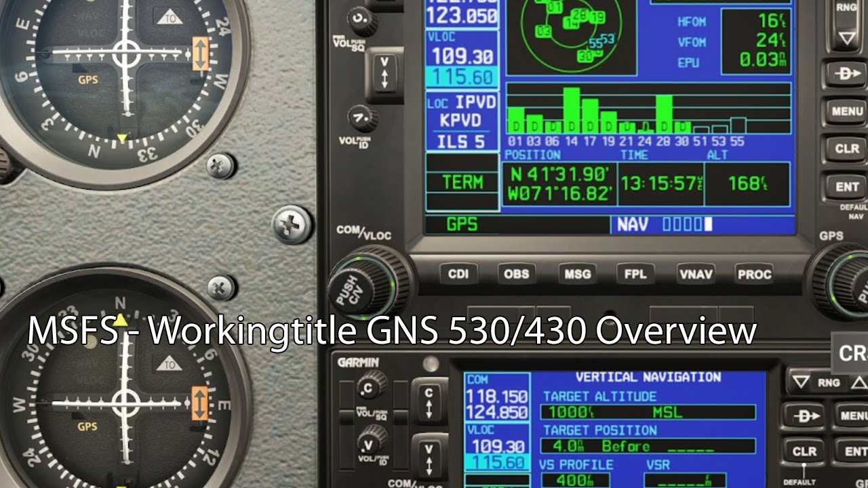Screen dimensions: 868x488
Task: Open procedures with the PROC key
Action: 754,274
